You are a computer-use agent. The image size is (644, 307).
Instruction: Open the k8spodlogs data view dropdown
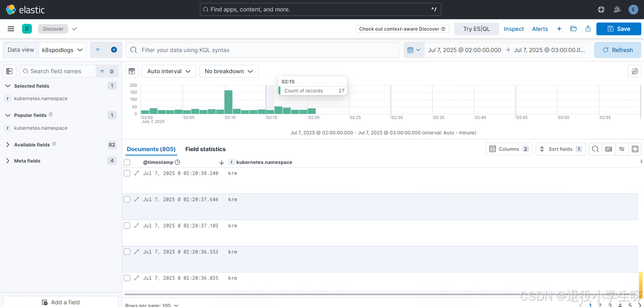pyautogui.click(x=62, y=50)
